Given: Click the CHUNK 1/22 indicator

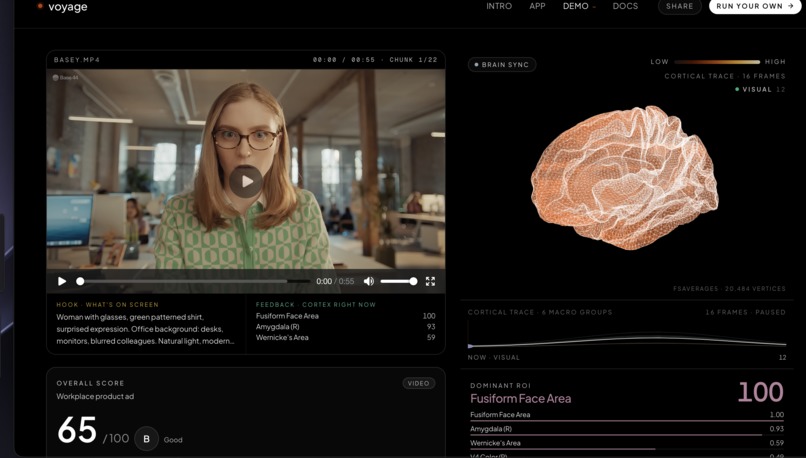Looking at the screenshot, I should 413,60.
